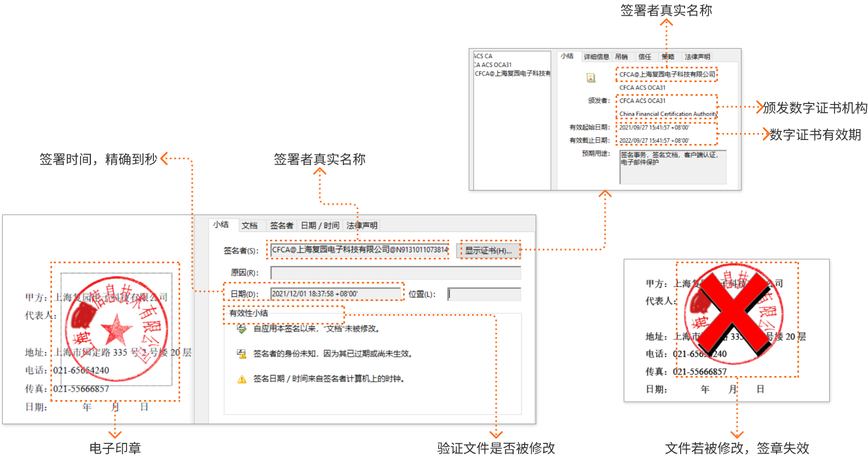
Task: Open the 小结 tab in signature dialog
Action: pos(221,224)
